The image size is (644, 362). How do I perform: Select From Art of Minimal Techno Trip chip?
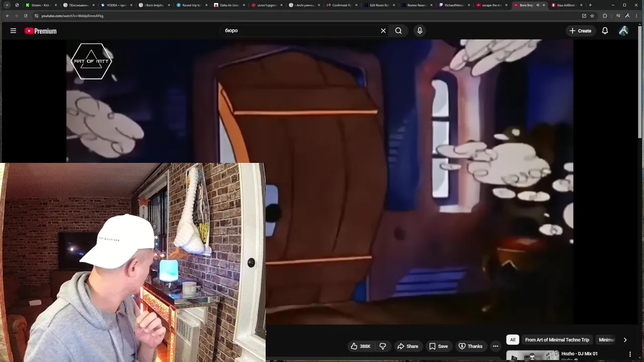click(x=557, y=340)
